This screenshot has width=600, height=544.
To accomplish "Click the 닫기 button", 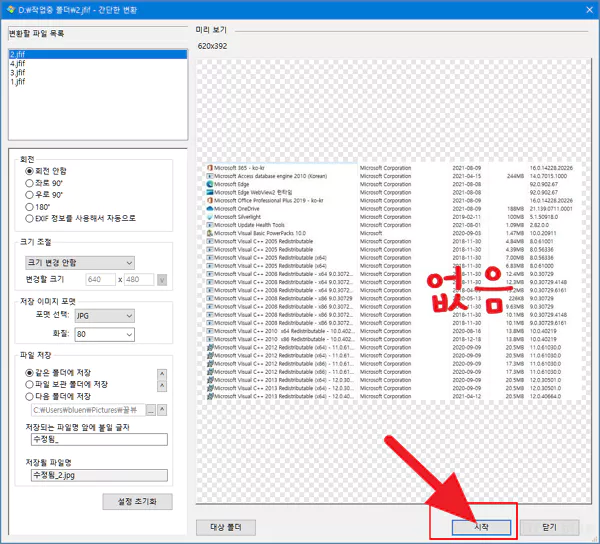I will tap(549, 528).
